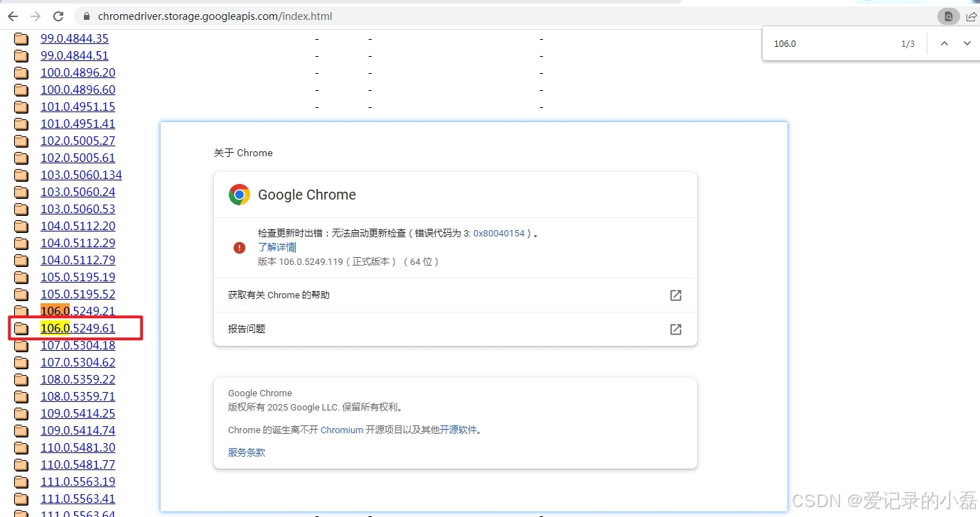Click folder icon beside 106.0.5249.61
This screenshot has height=517, width=980.
[21, 328]
